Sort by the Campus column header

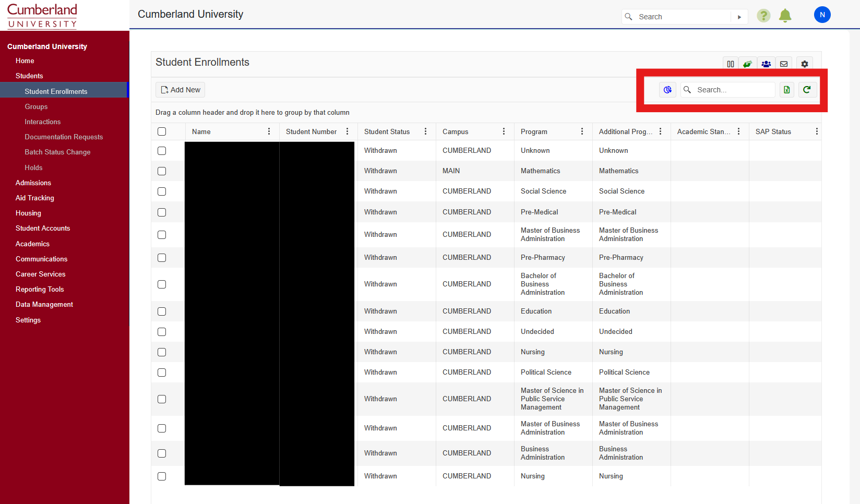(456, 131)
